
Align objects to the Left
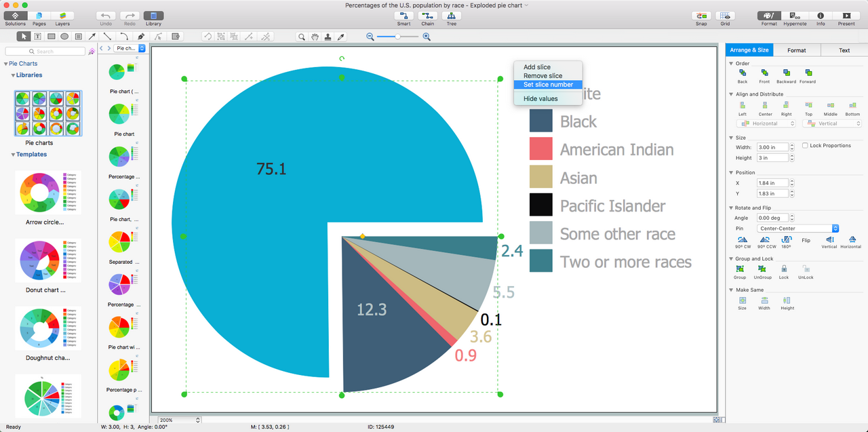743,108
